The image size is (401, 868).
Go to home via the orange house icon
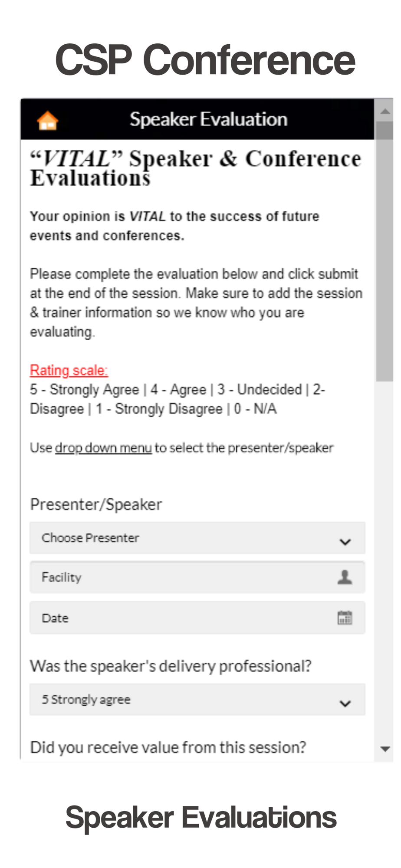pyautogui.click(x=48, y=120)
